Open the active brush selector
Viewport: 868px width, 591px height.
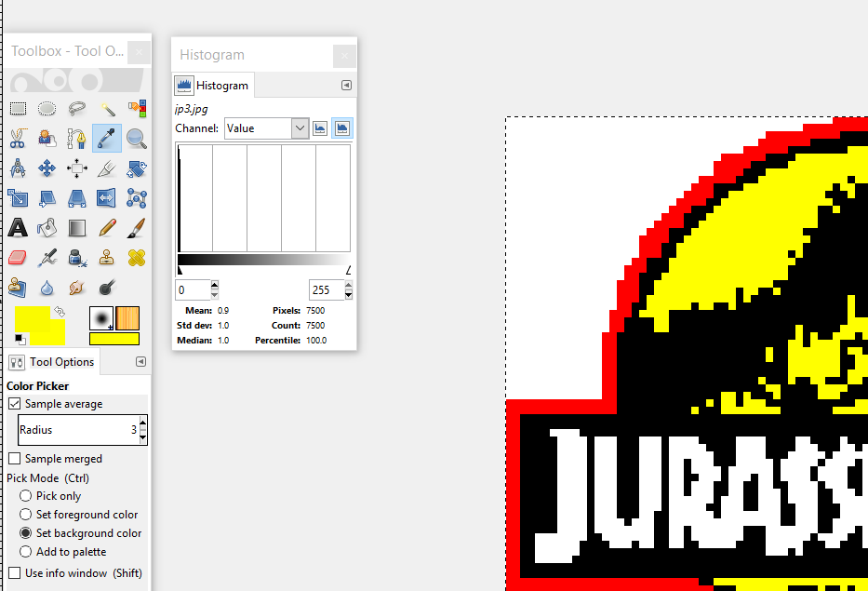tap(101, 318)
